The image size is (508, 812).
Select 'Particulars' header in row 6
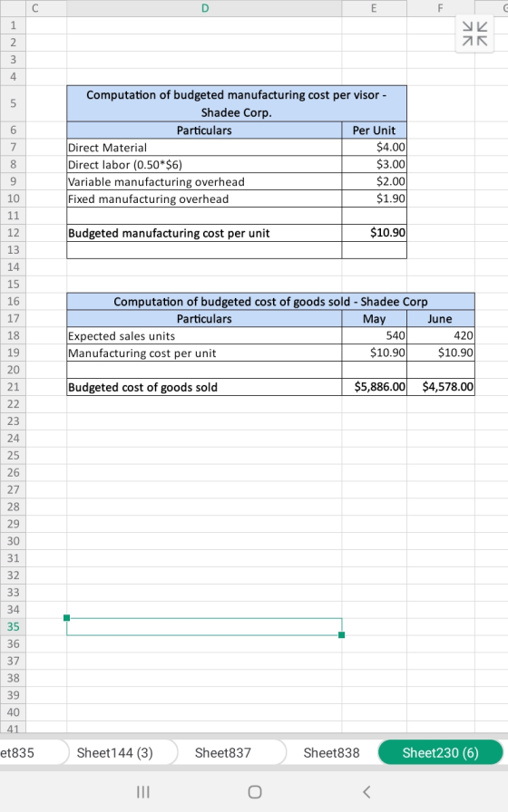tap(204, 130)
